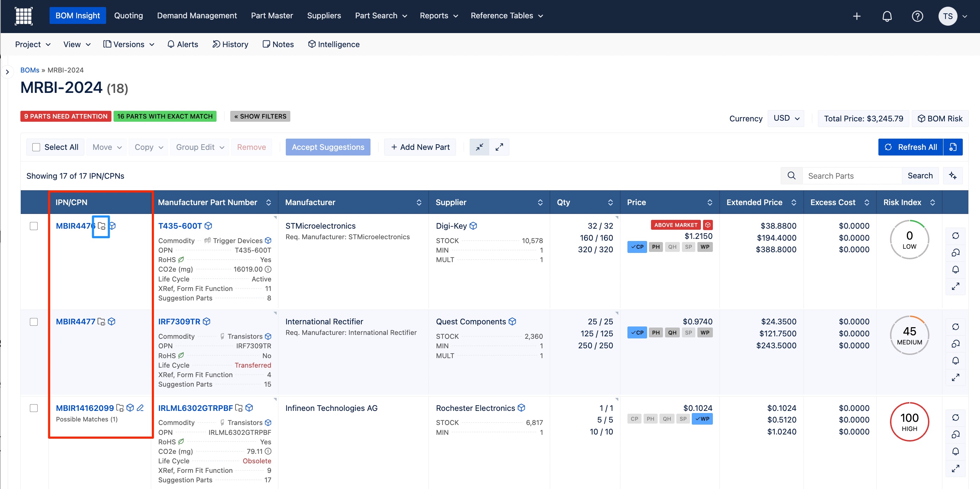This screenshot has width=980, height=489.
Task: Open the USD currency dropdown
Action: coord(786,118)
